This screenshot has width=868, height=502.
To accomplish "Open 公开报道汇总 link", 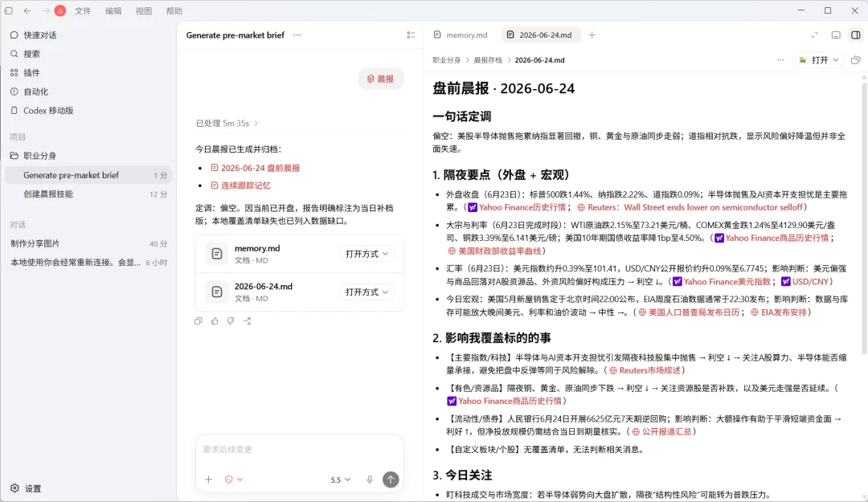I will (x=661, y=431).
